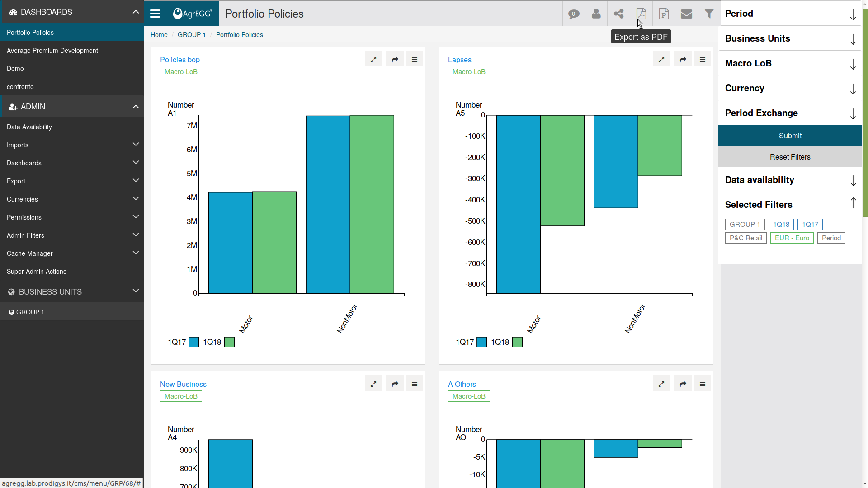This screenshot has width=868, height=488.
Task: Click the EUR - Euro filter tag
Action: [x=792, y=238]
